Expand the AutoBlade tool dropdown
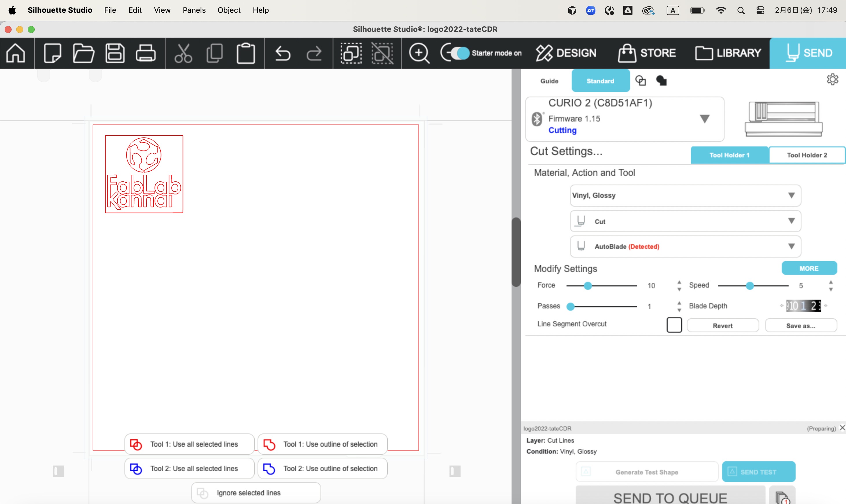The height and width of the screenshot is (504, 846). click(685, 246)
